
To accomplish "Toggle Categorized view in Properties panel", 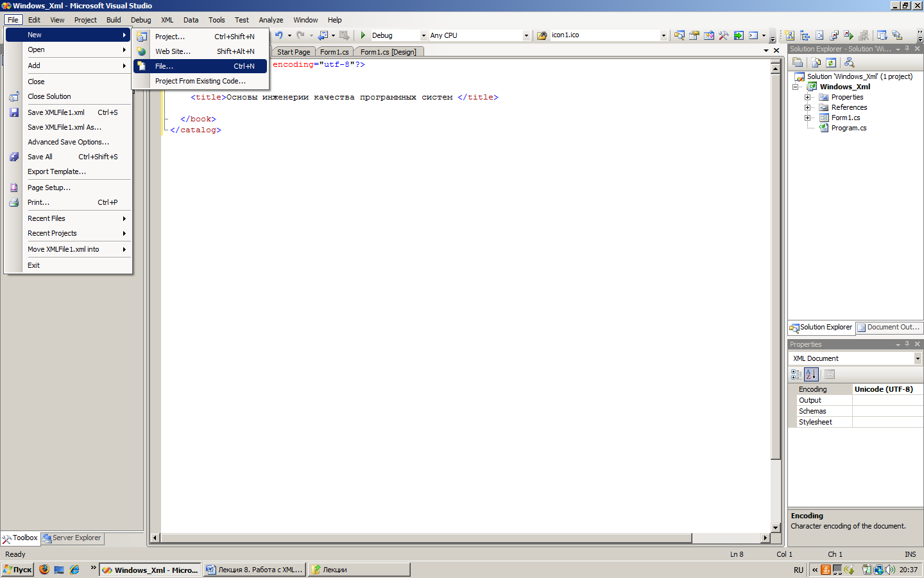I will 796,374.
